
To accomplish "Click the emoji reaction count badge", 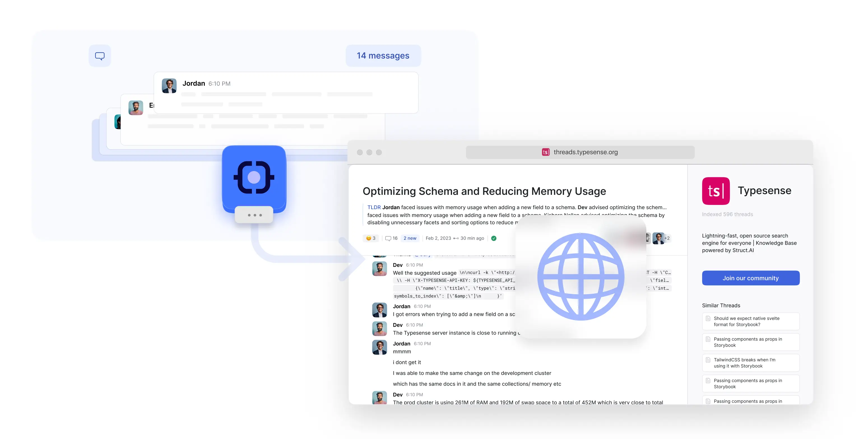I will [371, 238].
